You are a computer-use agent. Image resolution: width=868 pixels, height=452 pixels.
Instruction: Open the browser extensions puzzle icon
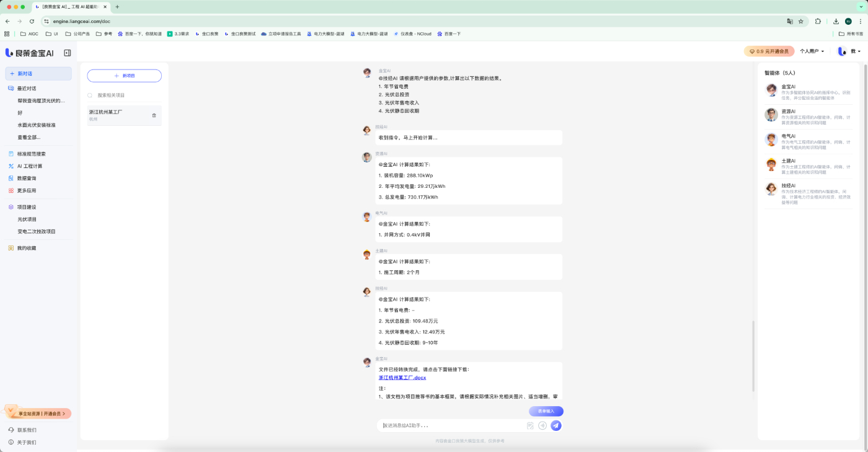tap(818, 21)
